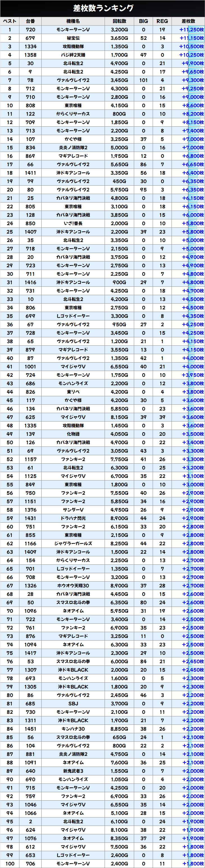Click the REG column header
Screen dimensions: 205x868
(x=162, y=21)
